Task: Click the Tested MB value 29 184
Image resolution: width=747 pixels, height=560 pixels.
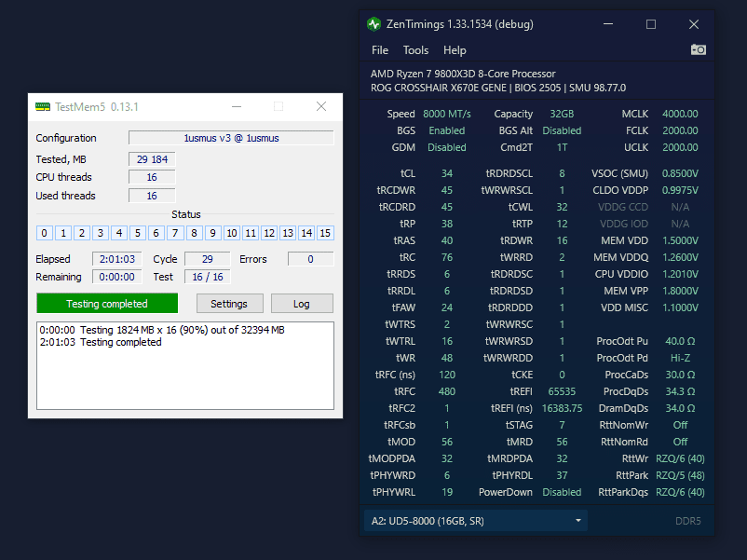Action: click(x=152, y=159)
